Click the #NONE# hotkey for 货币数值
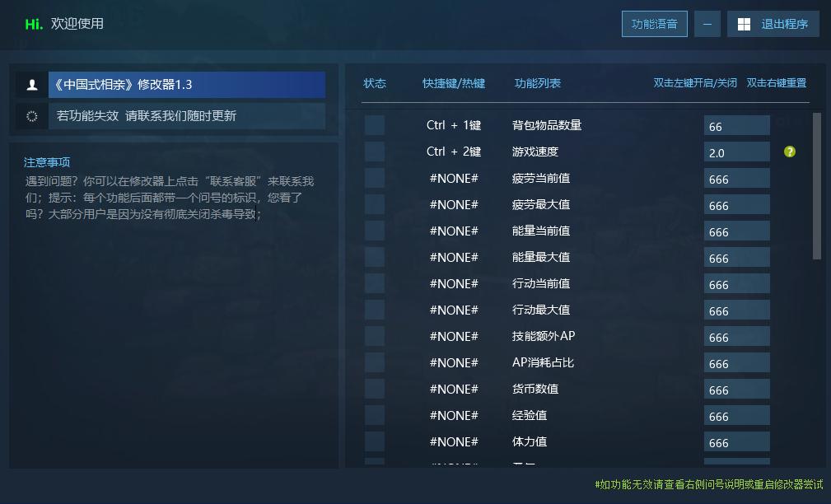Image resolution: width=831 pixels, height=504 pixels. (454, 389)
